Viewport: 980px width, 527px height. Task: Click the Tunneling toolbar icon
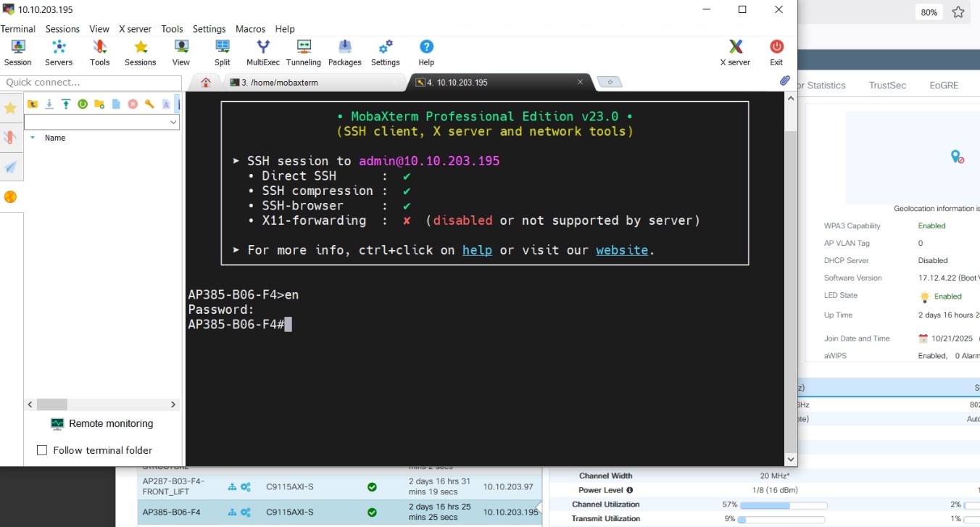303,53
